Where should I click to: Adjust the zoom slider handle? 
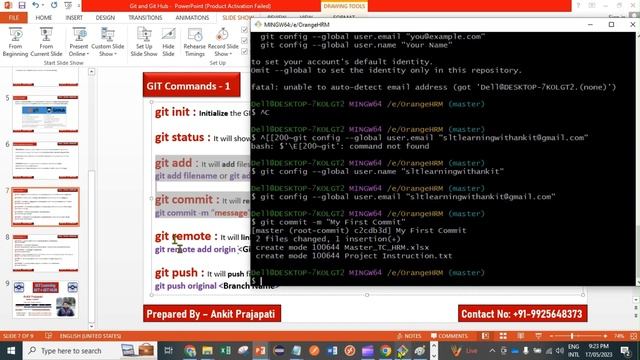572,336
